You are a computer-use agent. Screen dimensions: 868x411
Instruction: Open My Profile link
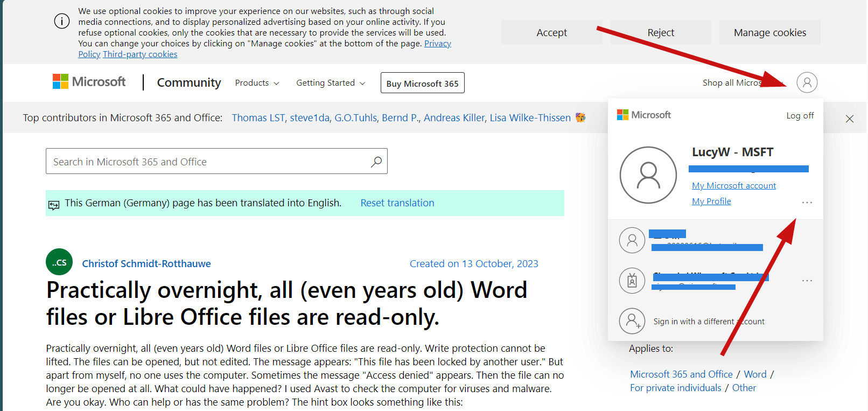[711, 201]
